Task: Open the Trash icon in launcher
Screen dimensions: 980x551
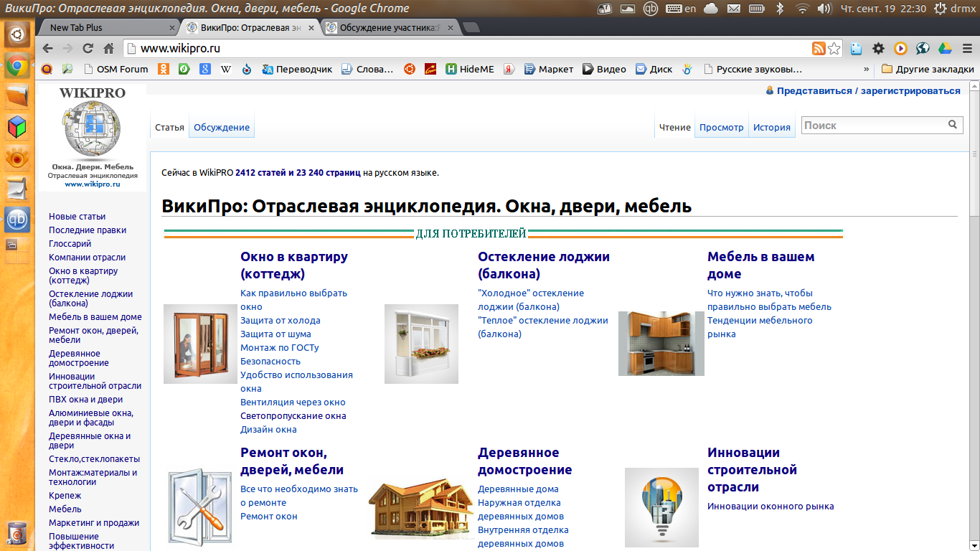Action: [17, 534]
